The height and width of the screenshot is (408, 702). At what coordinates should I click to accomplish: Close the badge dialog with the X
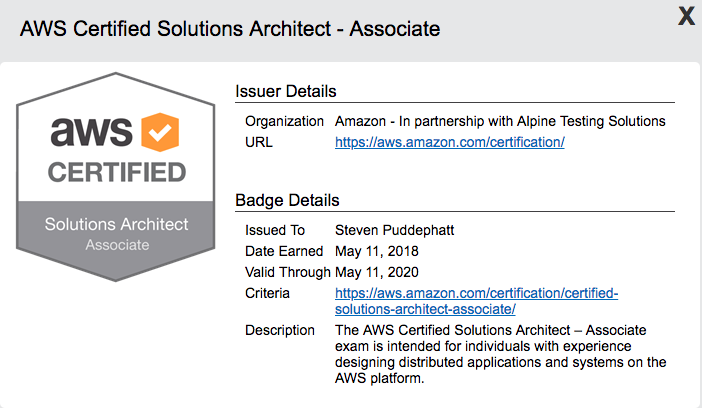(686, 17)
